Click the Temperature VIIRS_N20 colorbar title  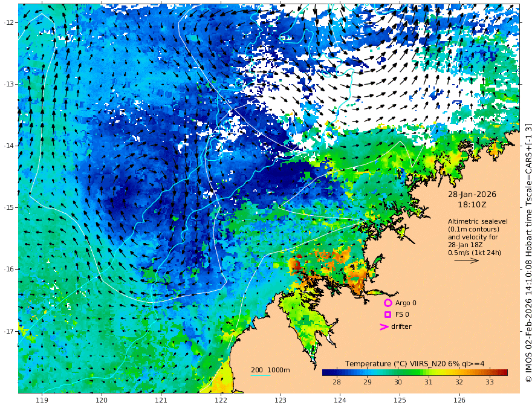tap(415, 364)
